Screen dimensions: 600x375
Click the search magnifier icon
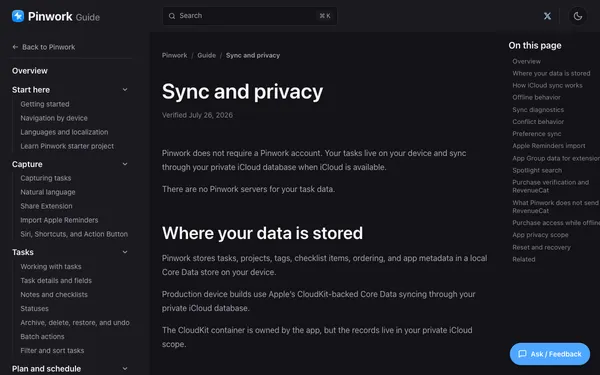click(172, 16)
